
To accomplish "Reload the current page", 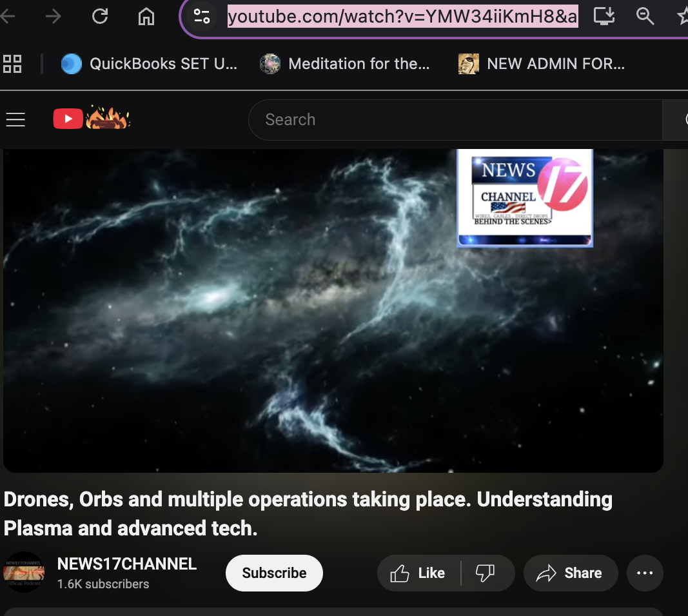I will [100, 17].
